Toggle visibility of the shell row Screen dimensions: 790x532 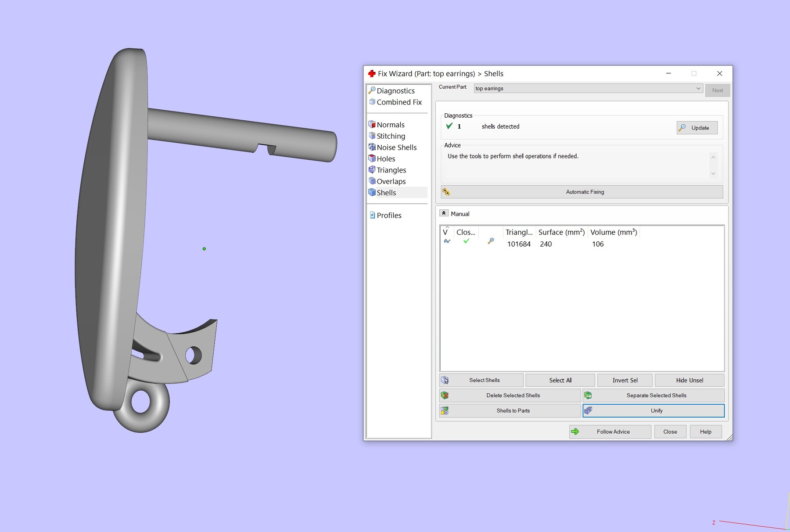tap(447, 241)
